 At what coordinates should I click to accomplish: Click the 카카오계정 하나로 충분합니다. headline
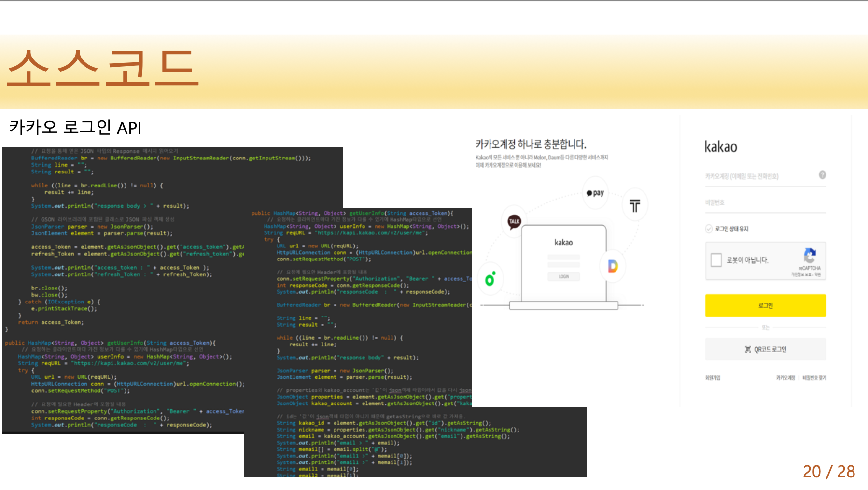(531, 144)
